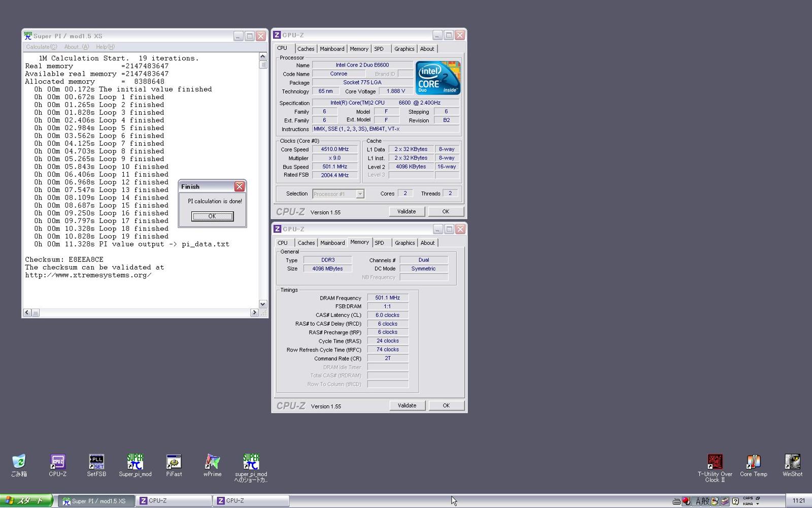Launch the CPU-Z desktop shortcut
The width and height of the screenshot is (812, 508).
click(57, 465)
